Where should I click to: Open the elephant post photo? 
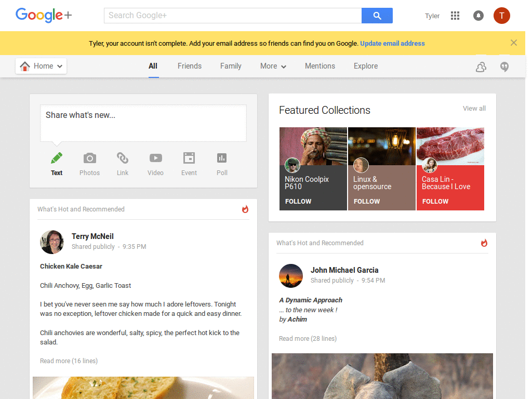[382, 376]
